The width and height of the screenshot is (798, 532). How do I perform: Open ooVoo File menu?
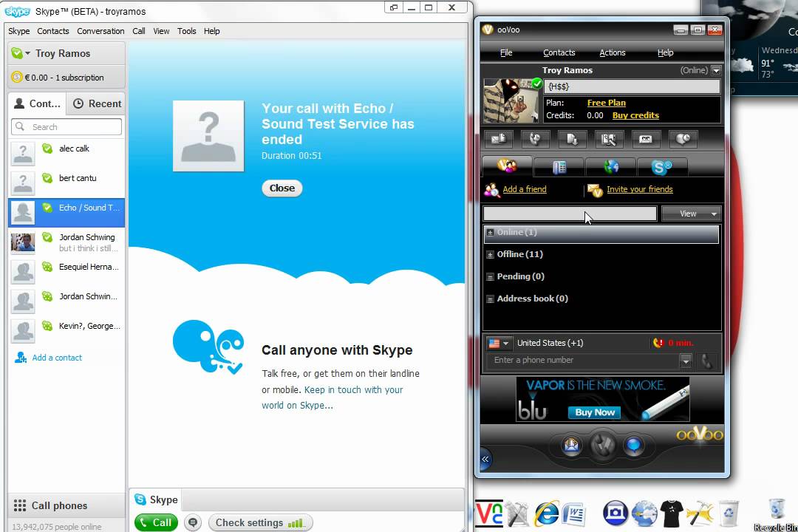click(506, 52)
